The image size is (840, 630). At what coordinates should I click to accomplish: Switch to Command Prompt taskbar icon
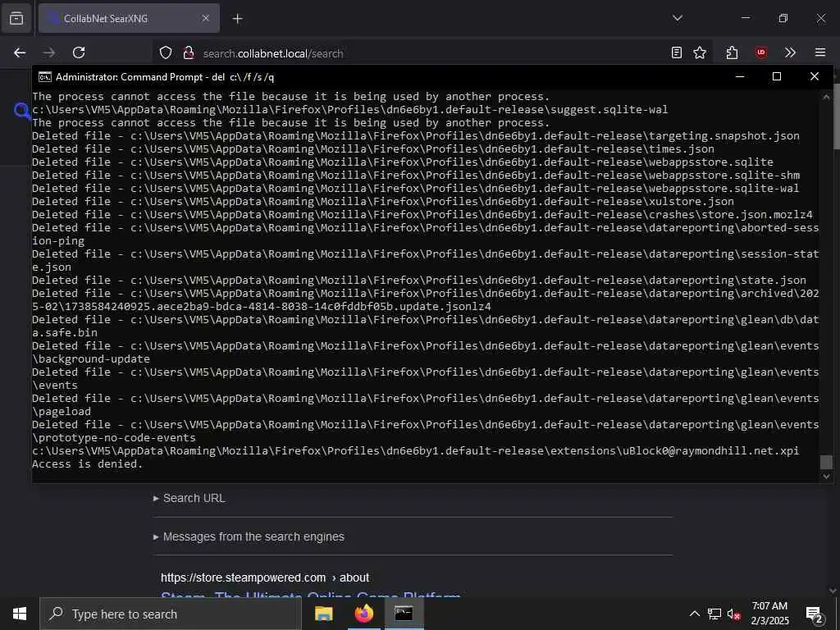[404, 614]
